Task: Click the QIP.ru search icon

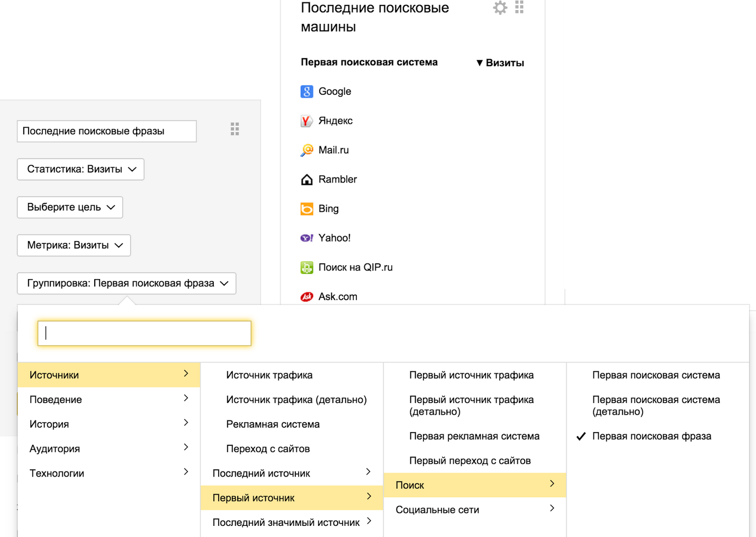Action: [307, 267]
